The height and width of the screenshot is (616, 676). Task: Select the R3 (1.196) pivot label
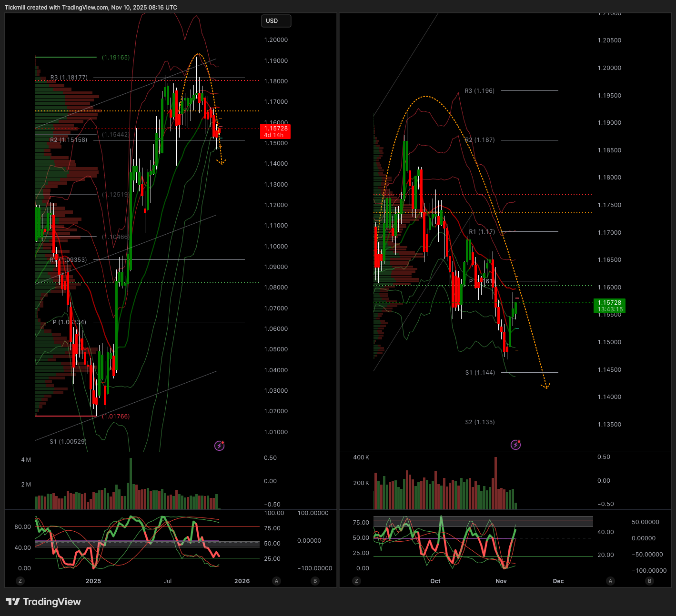(x=480, y=90)
